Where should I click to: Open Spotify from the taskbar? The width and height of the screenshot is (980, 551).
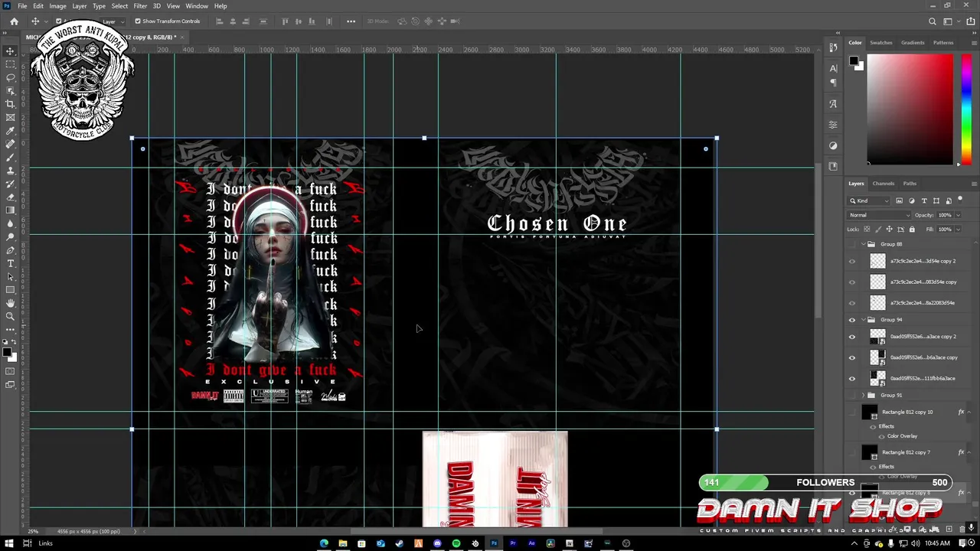coord(456,543)
